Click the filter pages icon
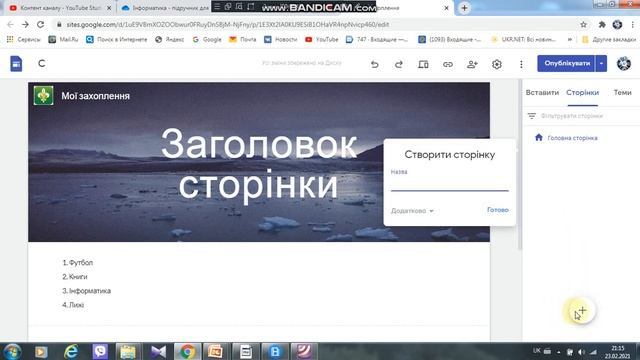This screenshot has height=360, width=640. click(531, 116)
